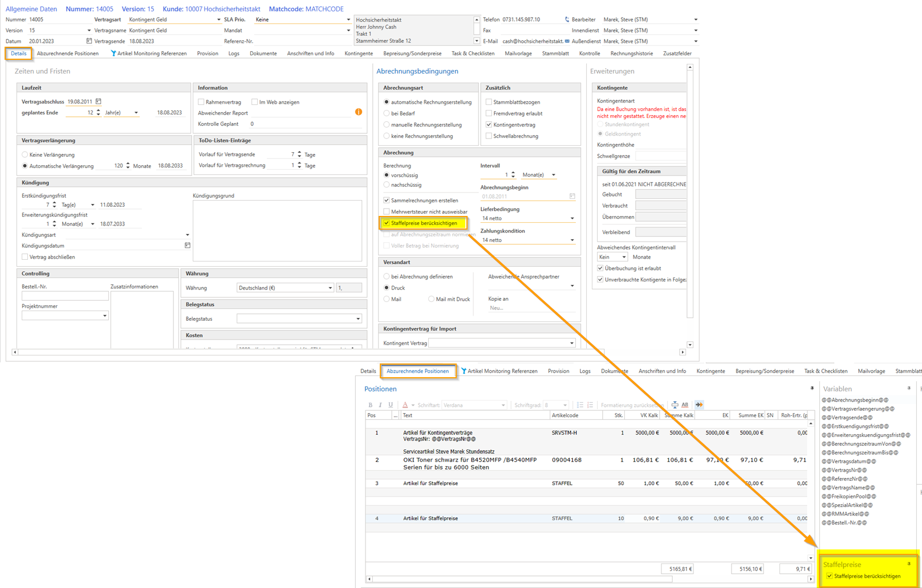Image resolution: width=922 pixels, height=588 pixels.
Task: Toggle bold formatting in Positionen toolbar
Action: (370, 405)
